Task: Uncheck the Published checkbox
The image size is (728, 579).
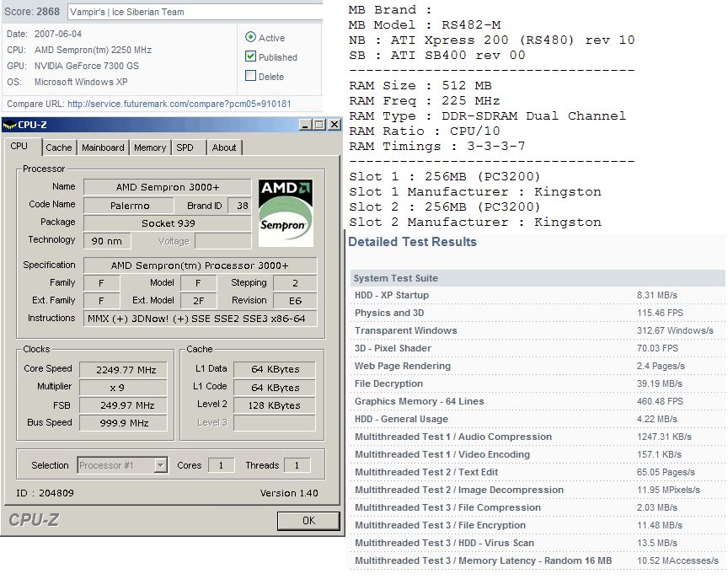Action: [251, 56]
